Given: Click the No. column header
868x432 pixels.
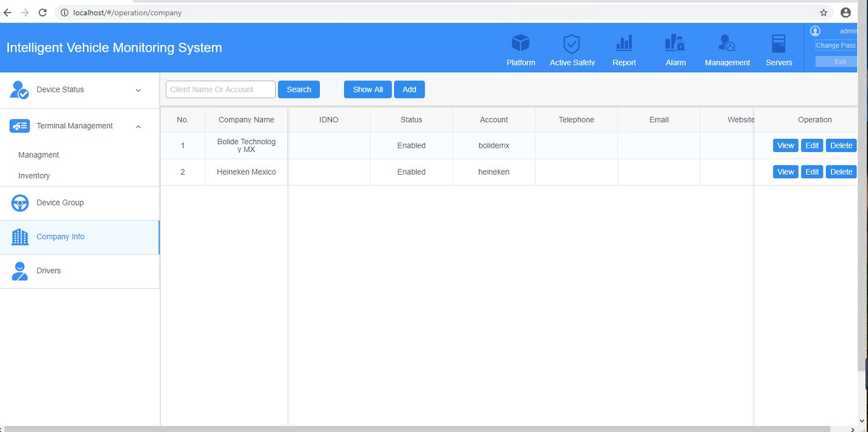Looking at the screenshot, I should [x=183, y=120].
